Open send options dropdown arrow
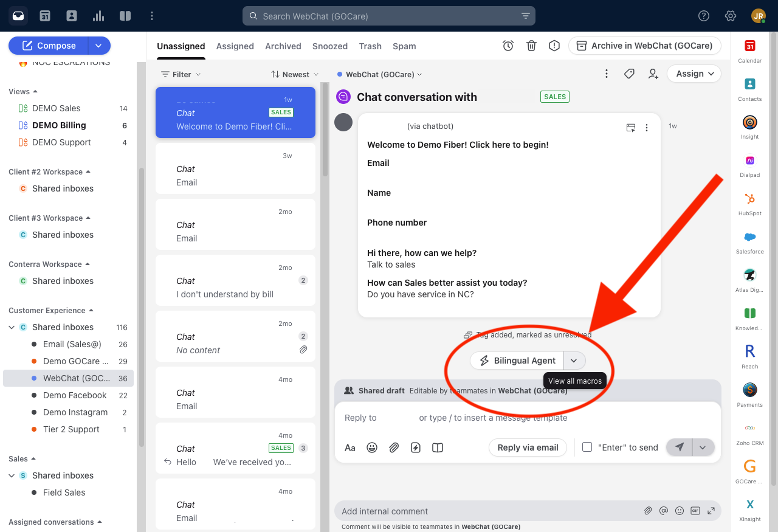The width and height of the screenshot is (778, 532). coord(703,447)
